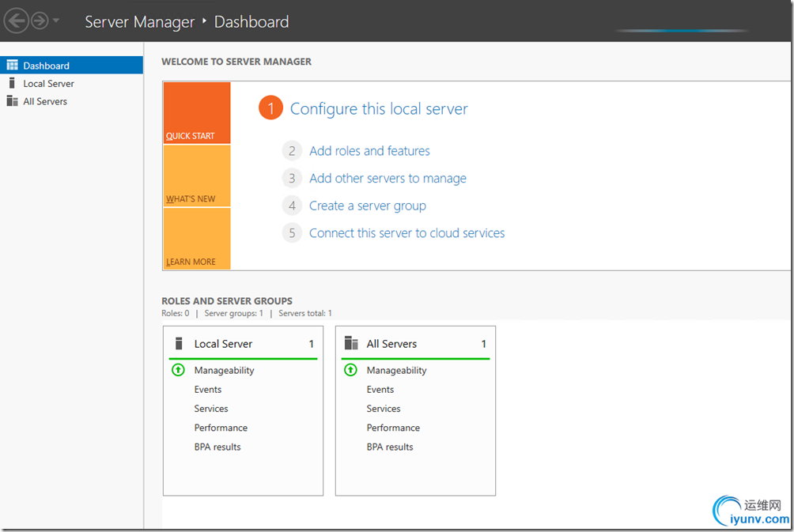The height and width of the screenshot is (532, 794).
Task: Go back with the back arrow button
Action: click(16, 21)
